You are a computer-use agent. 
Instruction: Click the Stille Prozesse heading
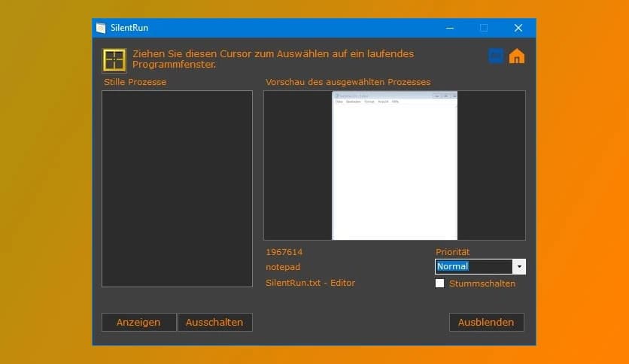click(135, 82)
